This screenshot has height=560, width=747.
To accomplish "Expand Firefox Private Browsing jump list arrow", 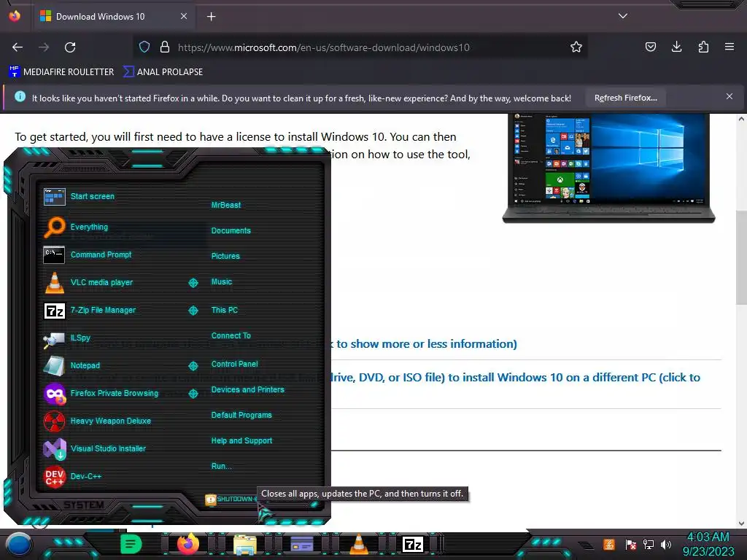I will 193,393.
